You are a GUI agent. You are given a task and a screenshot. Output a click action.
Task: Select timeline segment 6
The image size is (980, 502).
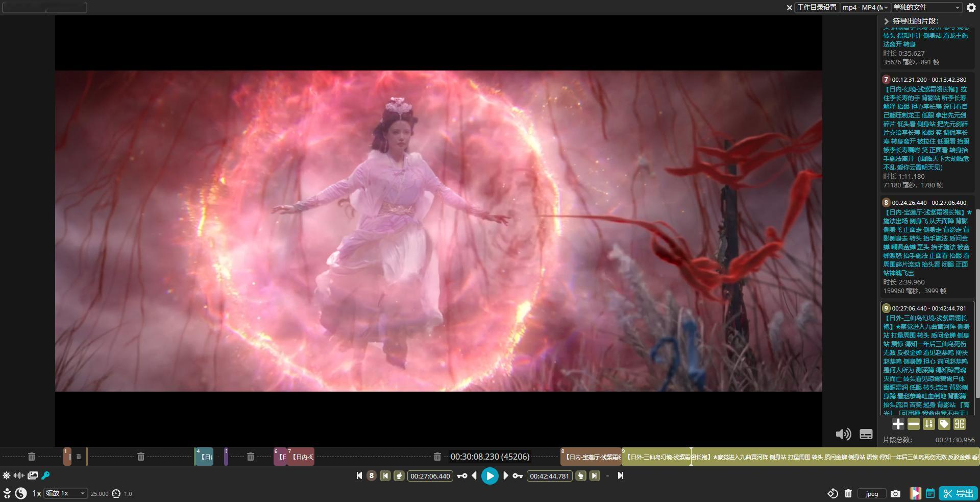point(280,457)
